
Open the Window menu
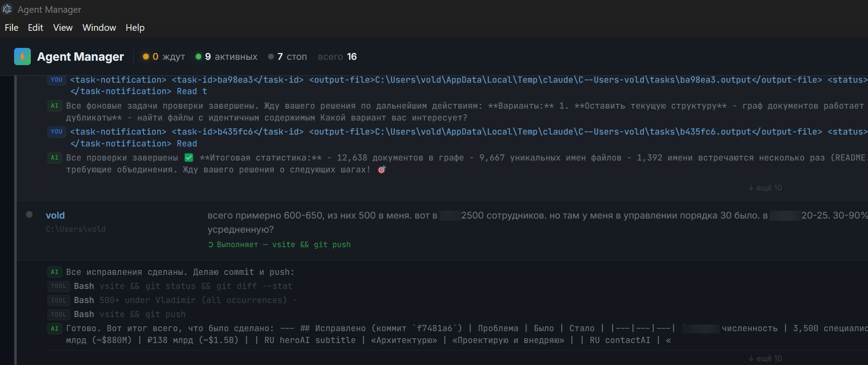point(99,28)
